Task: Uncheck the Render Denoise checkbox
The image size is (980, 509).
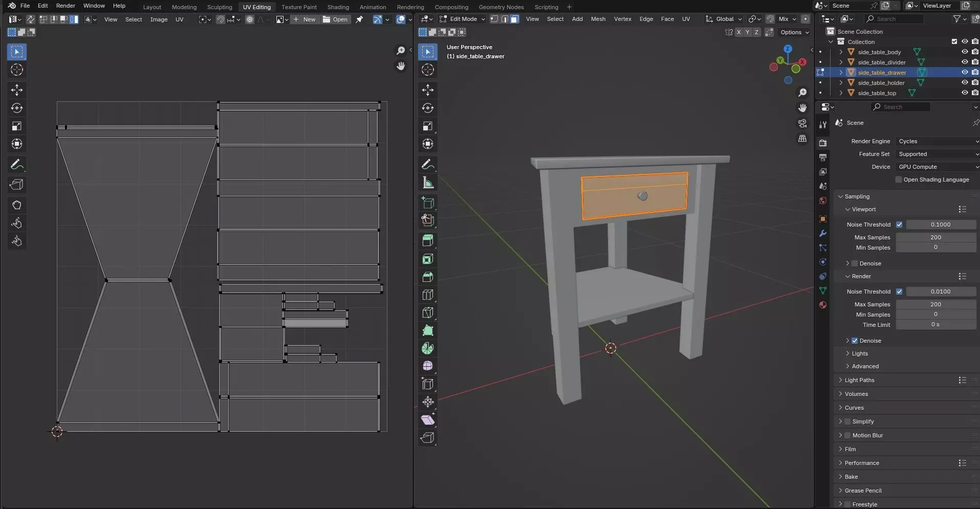Action: coord(855,341)
